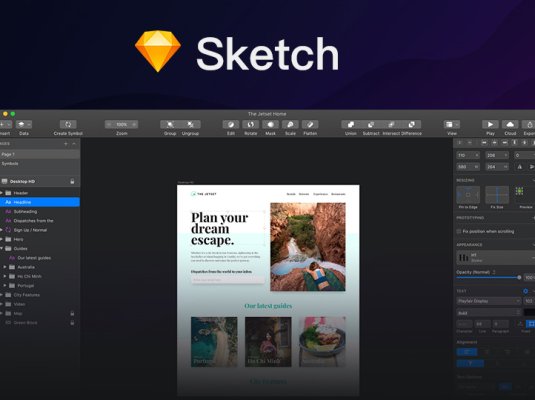Click the Portugal guide thumbnail on canvas
535x400 pixels.
pyautogui.click(x=214, y=342)
